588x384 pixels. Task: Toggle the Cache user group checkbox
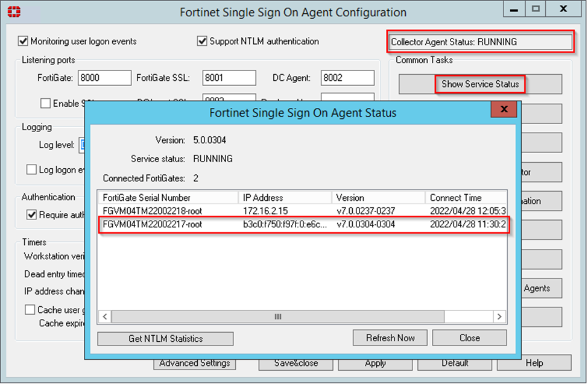30,310
